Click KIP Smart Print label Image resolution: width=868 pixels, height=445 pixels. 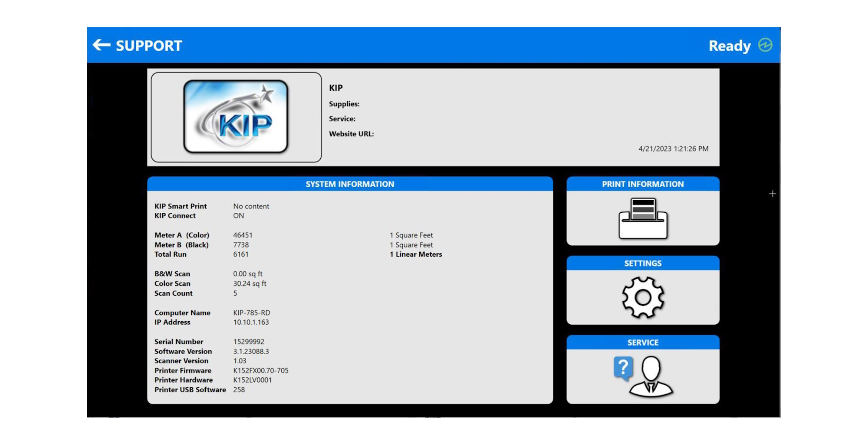pyautogui.click(x=181, y=206)
